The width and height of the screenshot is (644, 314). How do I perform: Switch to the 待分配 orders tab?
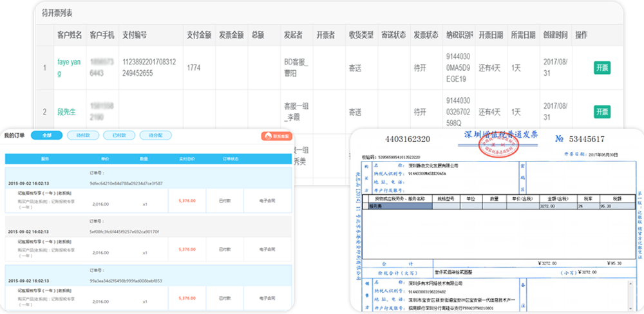point(155,136)
